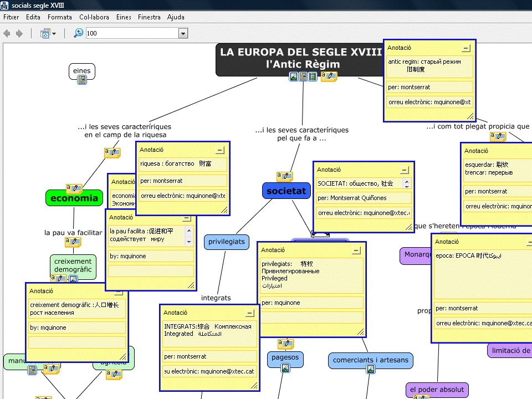
Task: Minimize the 'INTEGRATS' annotation note
Action: [250, 313]
